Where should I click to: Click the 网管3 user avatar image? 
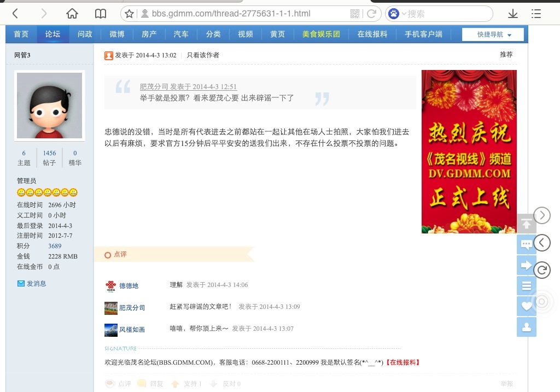point(49,106)
